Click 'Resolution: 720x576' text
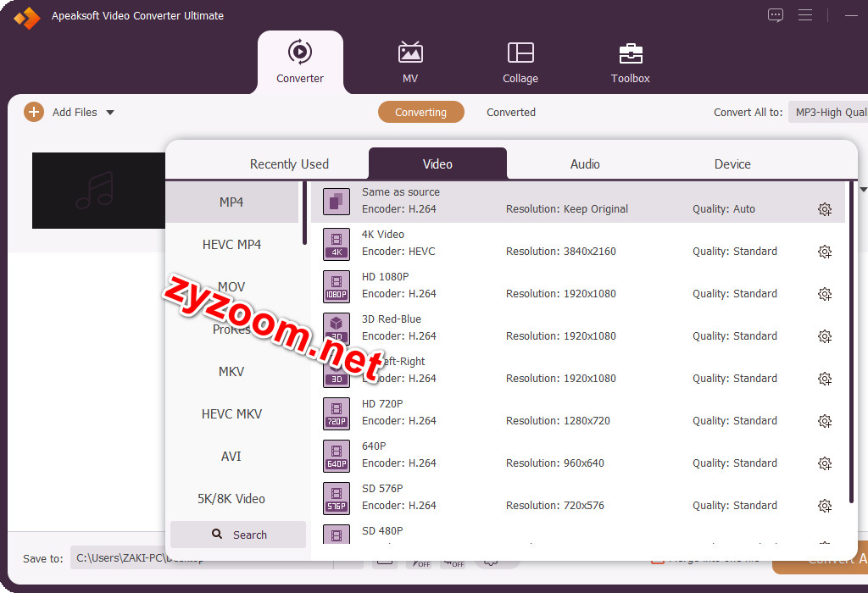 (x=555, y=506)
